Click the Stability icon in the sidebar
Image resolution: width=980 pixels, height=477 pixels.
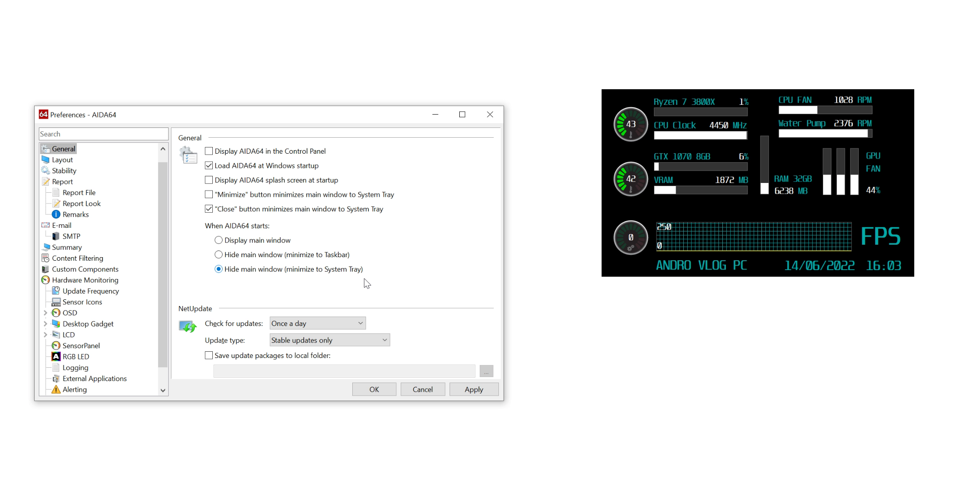pyautogui.click(x=45, y=171)
